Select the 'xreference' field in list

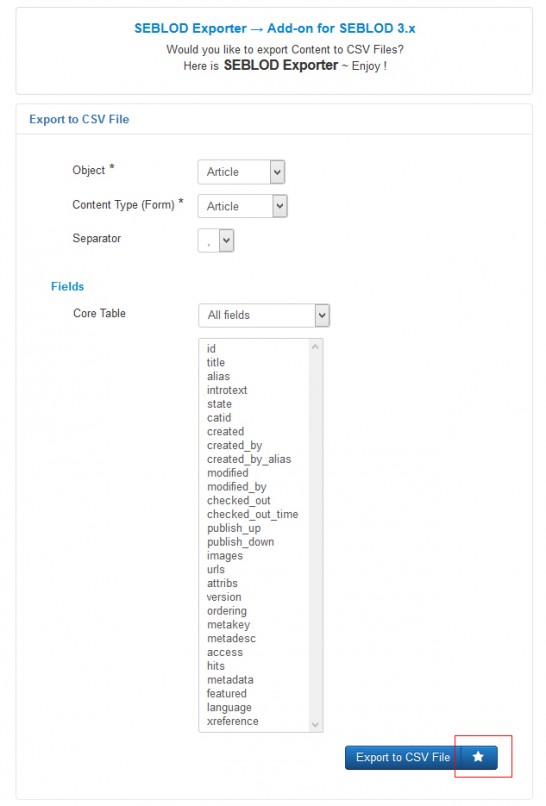[x=232, y=721]
